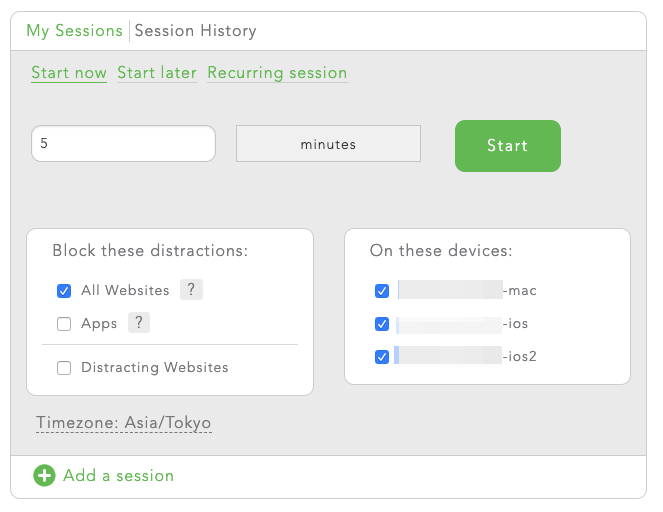Switch to My Sessions tab
This screenshot has width=663, height=512.
tap(74, 31)
